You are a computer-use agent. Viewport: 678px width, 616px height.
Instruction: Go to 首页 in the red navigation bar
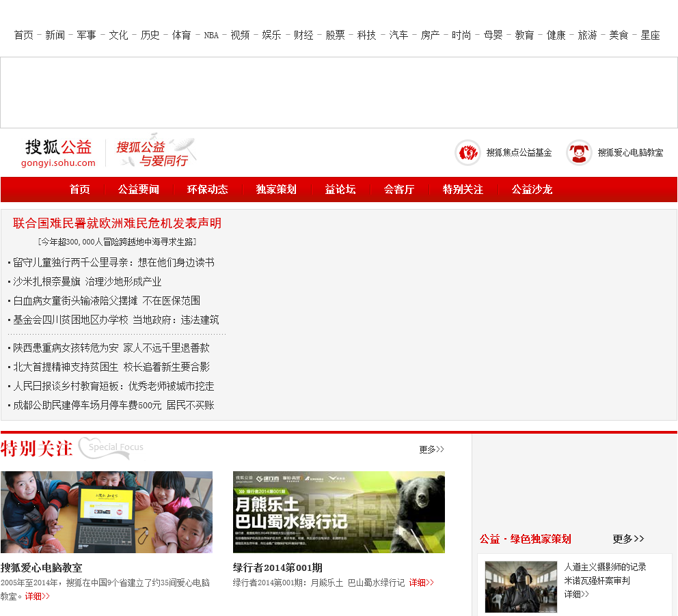79,189
